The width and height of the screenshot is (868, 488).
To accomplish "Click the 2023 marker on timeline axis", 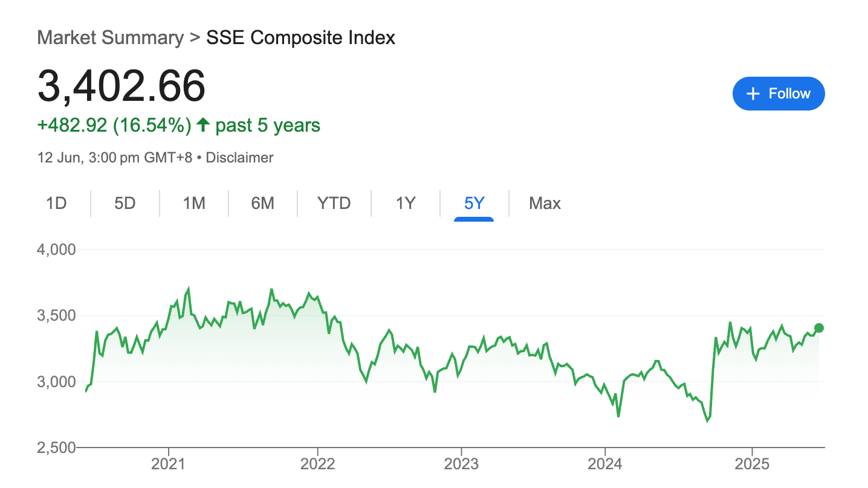I will [x=461, y=465].
